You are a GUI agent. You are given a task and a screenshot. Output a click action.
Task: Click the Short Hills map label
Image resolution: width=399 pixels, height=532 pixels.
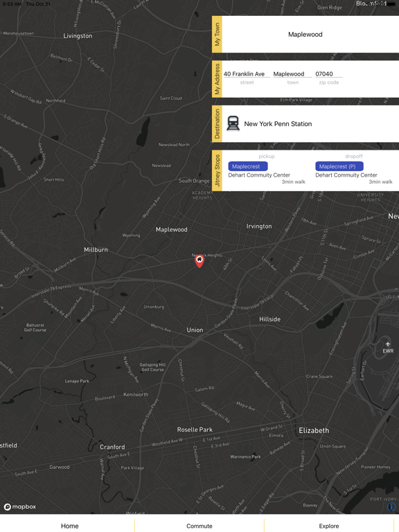point(53,179)
